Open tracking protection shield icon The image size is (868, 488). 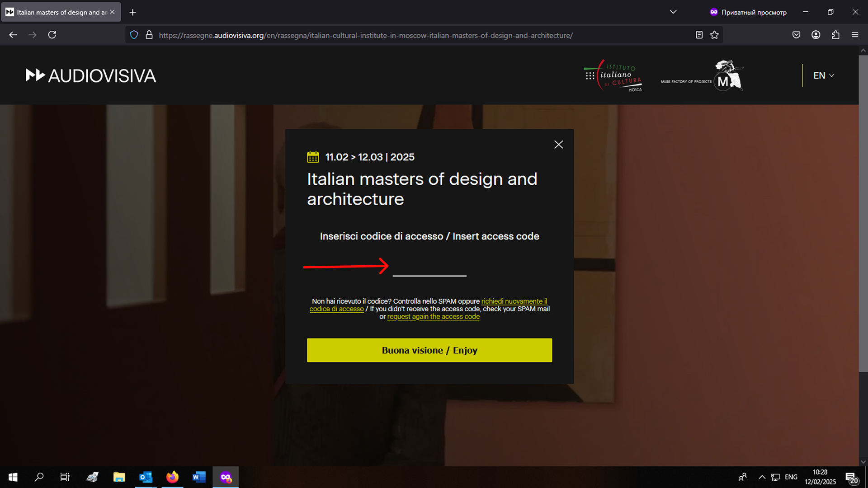tap(134, 35)
